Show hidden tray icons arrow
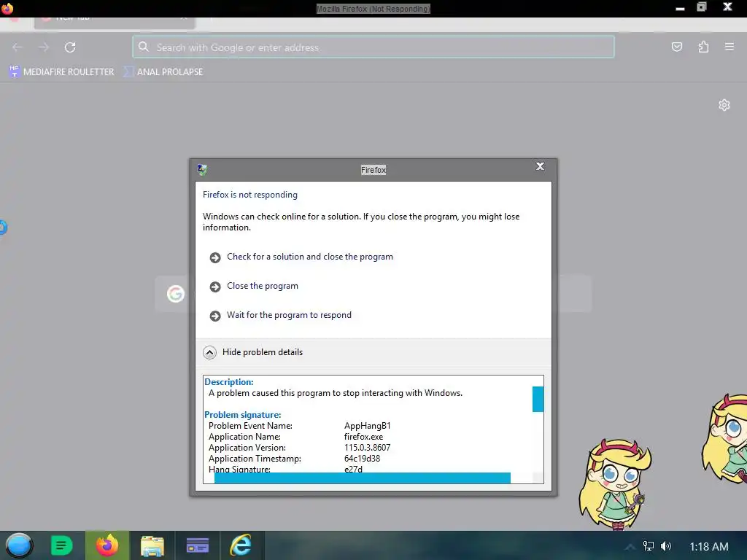747x560 pixels. coord(630,547)
